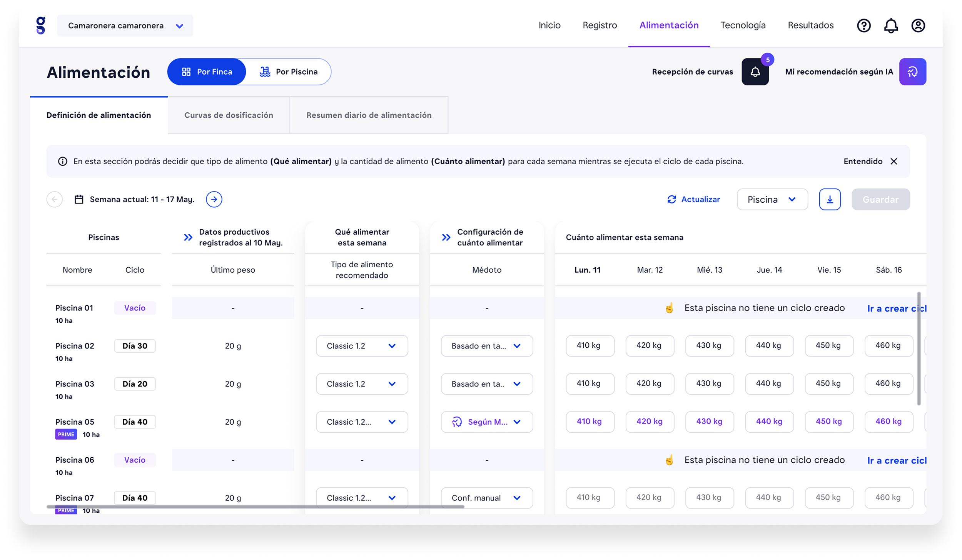This screenshot has height=560, width=962.
Task: Open the Camaronera camaronera farm dropdown
Action: [x=125, y=26]
